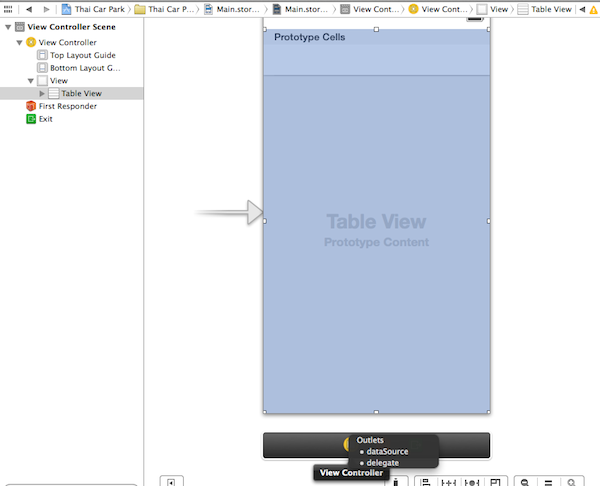
Task: Click the top-middle resize handle
Action: tap(376, 29)
